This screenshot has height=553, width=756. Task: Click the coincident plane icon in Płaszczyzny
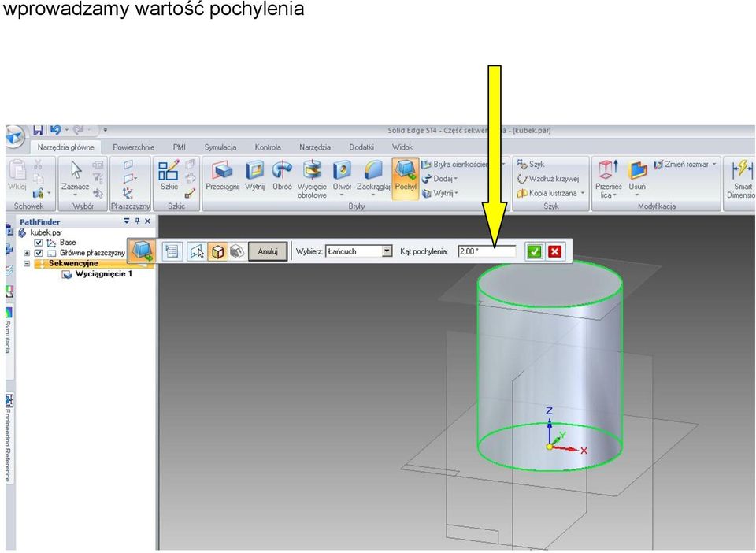[128, 165]
